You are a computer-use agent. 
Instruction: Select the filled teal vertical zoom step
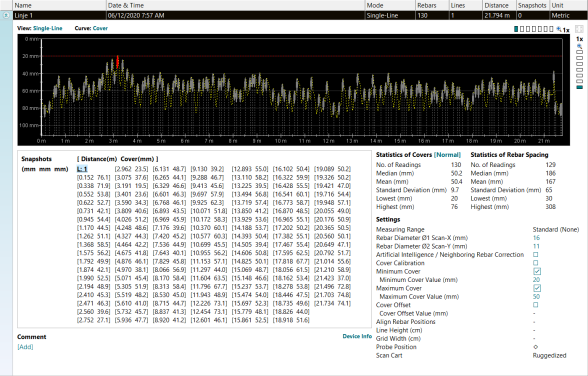point(580,87)
